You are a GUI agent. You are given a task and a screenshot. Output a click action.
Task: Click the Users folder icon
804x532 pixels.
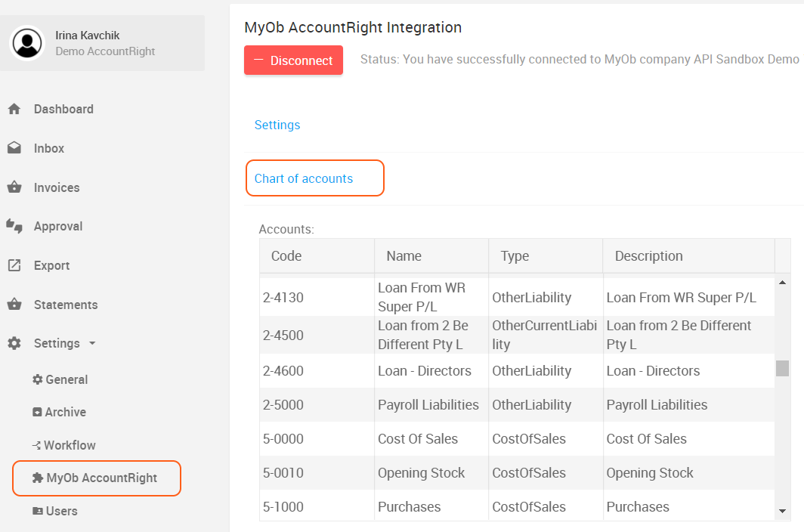click(x=38, y=511)
